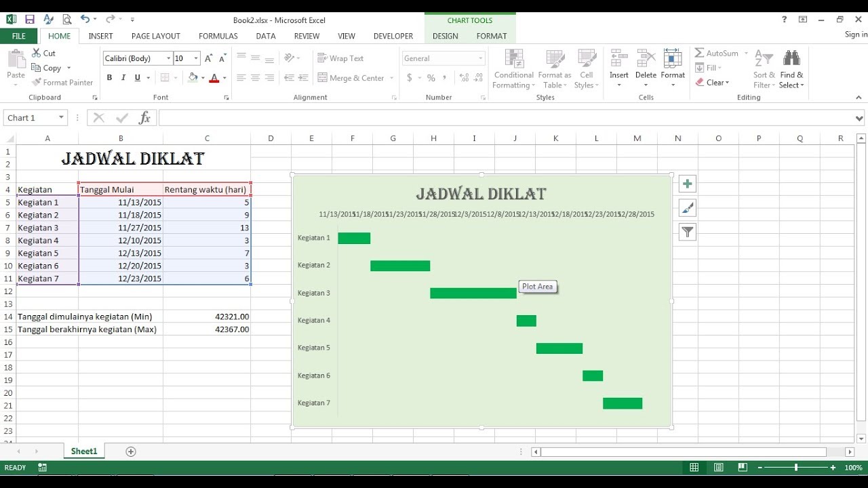The image size is (868, 488).
Task: Click the Redo arrow in the Quick Access Toolbar
Action: click(x=109, y=20)
